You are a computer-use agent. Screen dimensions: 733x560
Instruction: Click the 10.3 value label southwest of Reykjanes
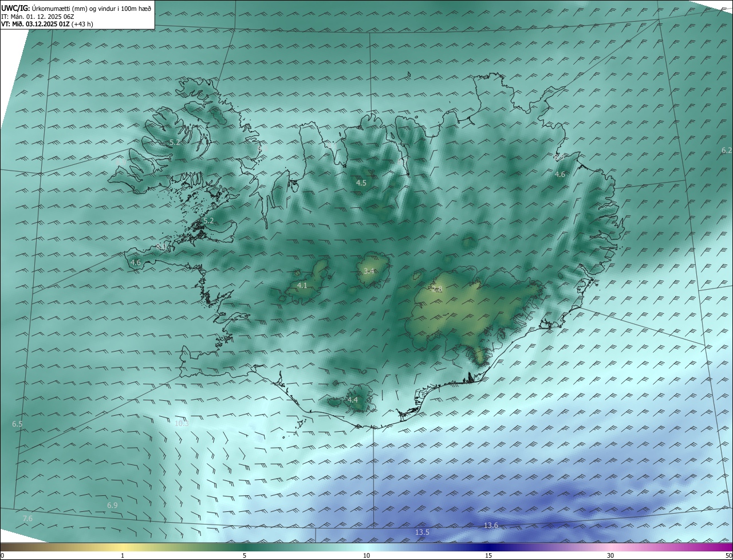tap(182, 424)
